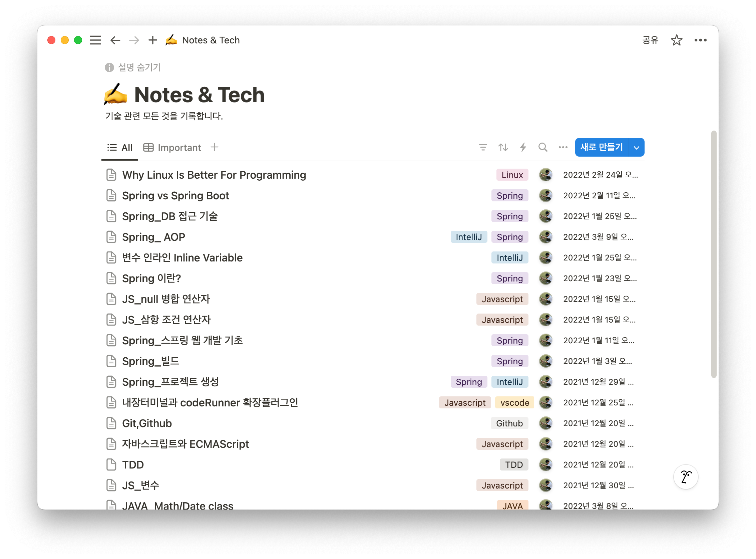Select the All view tab
The height and width of the screenshot is (559, 756).
(120, 148)
